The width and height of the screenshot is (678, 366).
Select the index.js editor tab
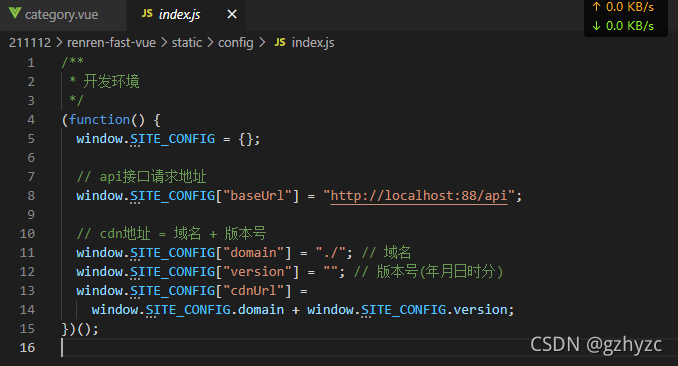tap(186, 15)
